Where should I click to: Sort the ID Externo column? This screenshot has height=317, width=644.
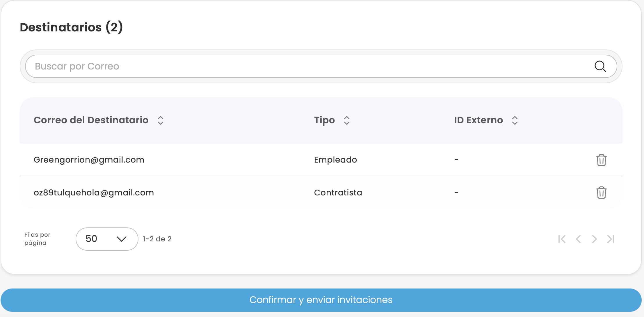click(x=515, y=120)
